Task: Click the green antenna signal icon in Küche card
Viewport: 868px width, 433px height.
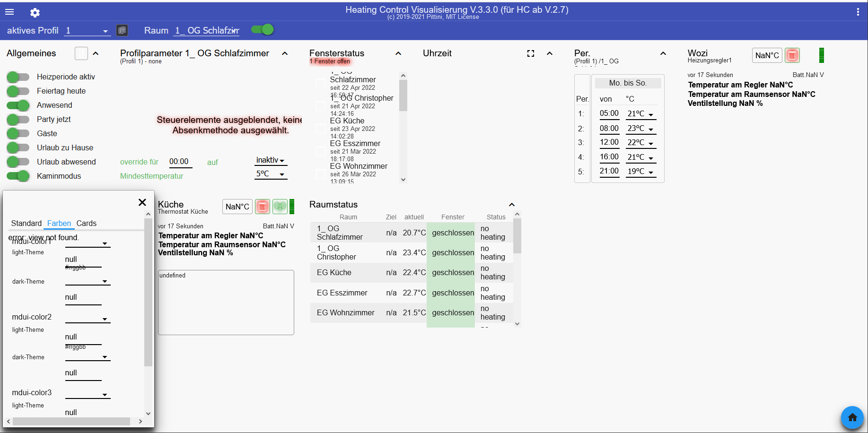Action: [x=280, y=207]
